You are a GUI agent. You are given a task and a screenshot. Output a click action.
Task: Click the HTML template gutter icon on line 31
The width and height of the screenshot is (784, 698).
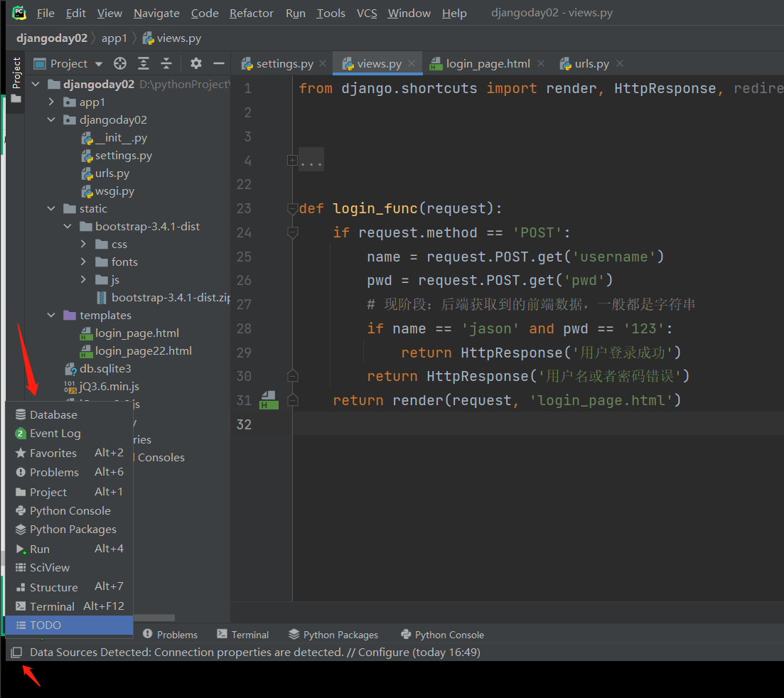(268, 400)
